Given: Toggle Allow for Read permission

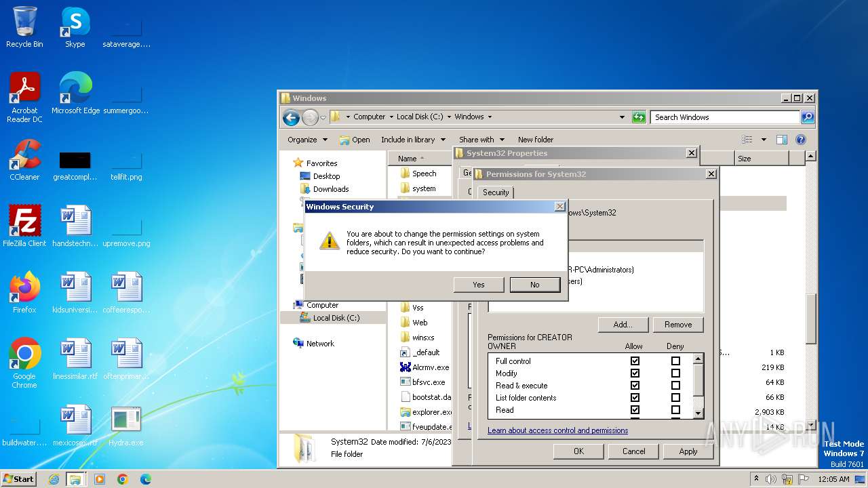Looking at the screenshot, I should click(x=635, y=410).
